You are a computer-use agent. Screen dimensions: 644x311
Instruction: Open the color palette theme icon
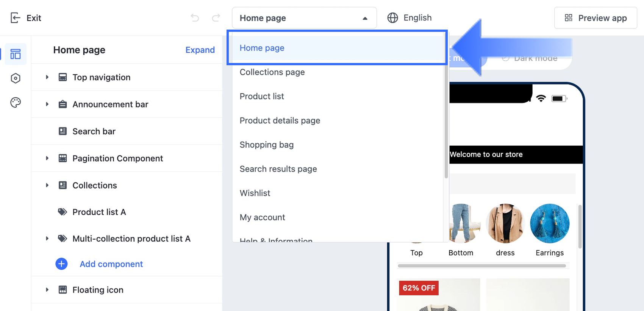[16, 102]
